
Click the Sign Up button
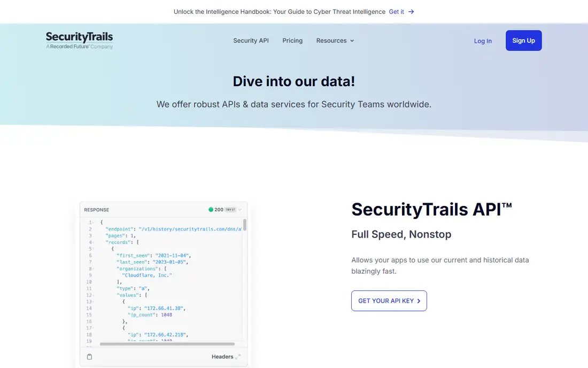(523, 41)
